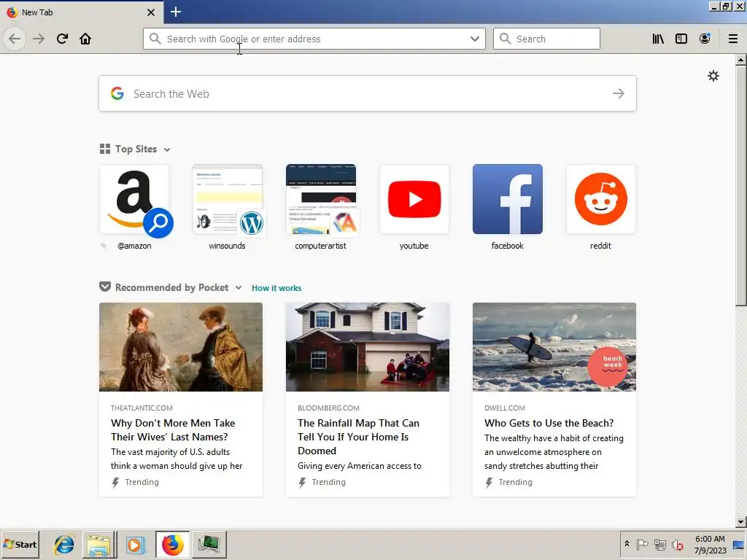
Task: Open the hamburger application menu
Action: point(732,39)
